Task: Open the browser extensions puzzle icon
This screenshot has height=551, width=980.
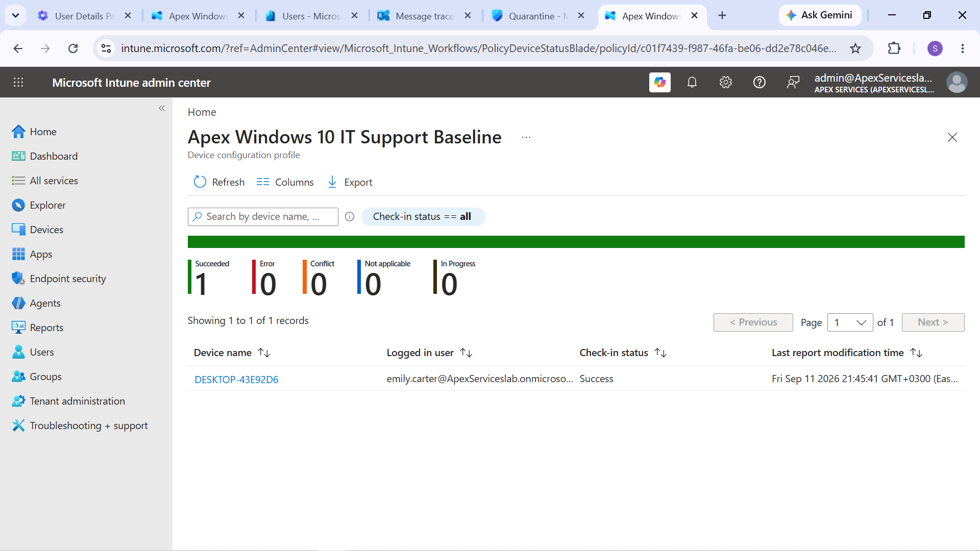Action: 894,48
